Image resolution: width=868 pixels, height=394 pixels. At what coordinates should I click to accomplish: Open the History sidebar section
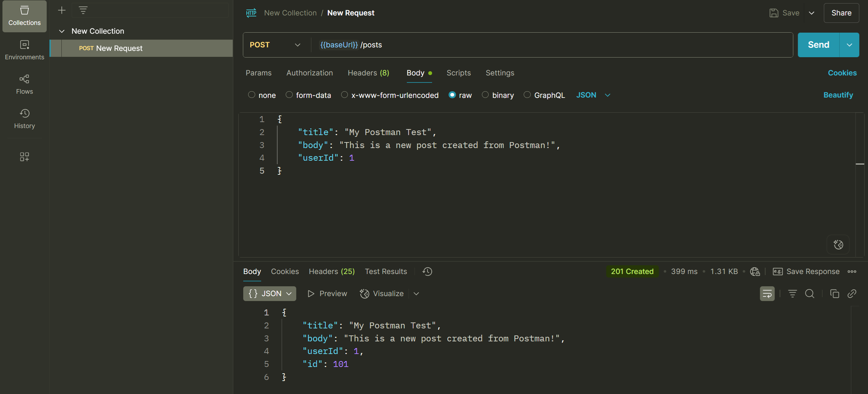coord(25,119)
